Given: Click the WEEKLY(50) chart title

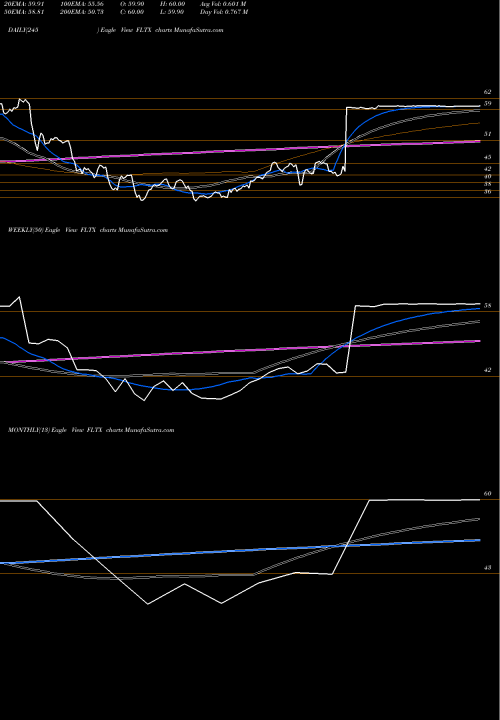Looking at the screenshot, I should click(x=88, y=230).
